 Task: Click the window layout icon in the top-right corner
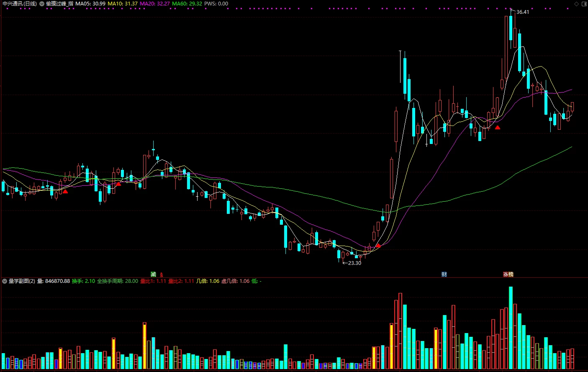[584, 4]
